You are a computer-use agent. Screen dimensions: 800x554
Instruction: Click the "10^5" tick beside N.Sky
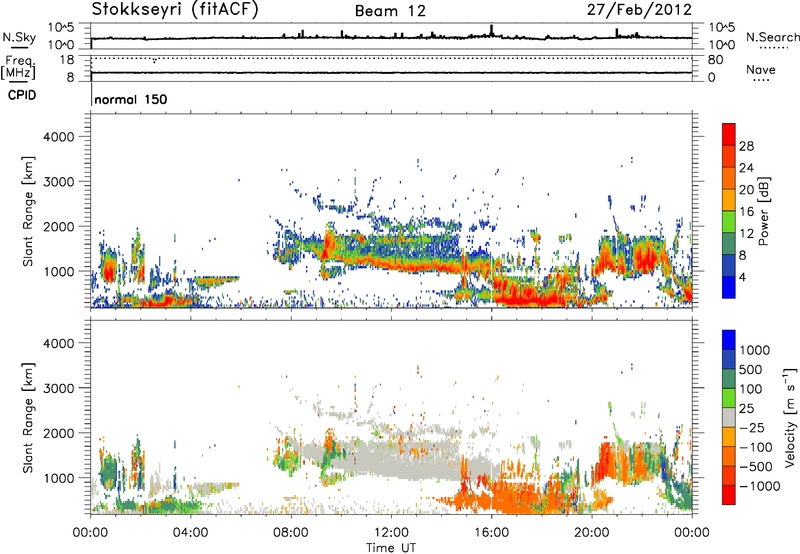click(61, 28)
